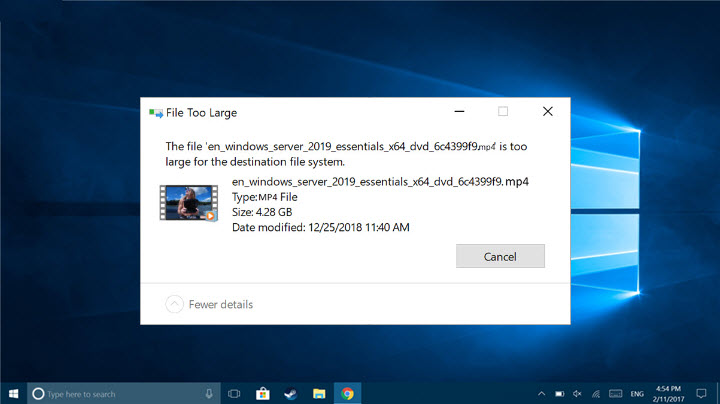Open Steam from the taskbar
Screen dimensions: 720x404
[x=291, y=393]
